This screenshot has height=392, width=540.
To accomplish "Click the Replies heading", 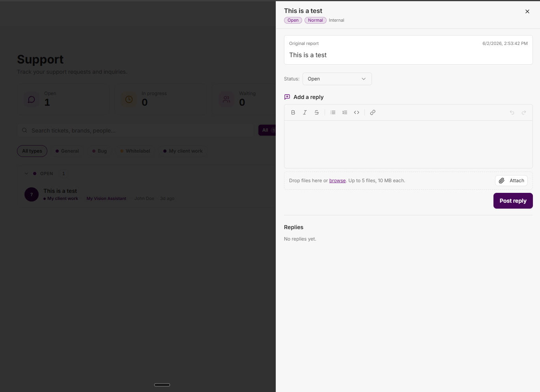I will tap(293, 227).
